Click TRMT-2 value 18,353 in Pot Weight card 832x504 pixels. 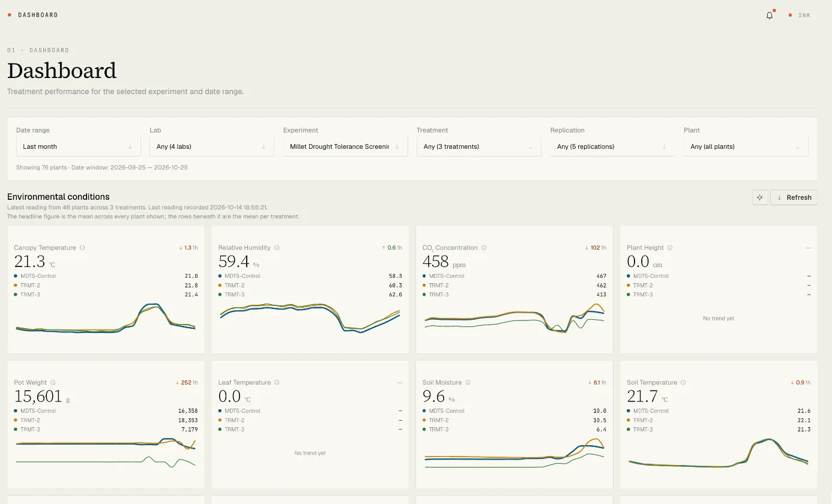coord(188,421)
